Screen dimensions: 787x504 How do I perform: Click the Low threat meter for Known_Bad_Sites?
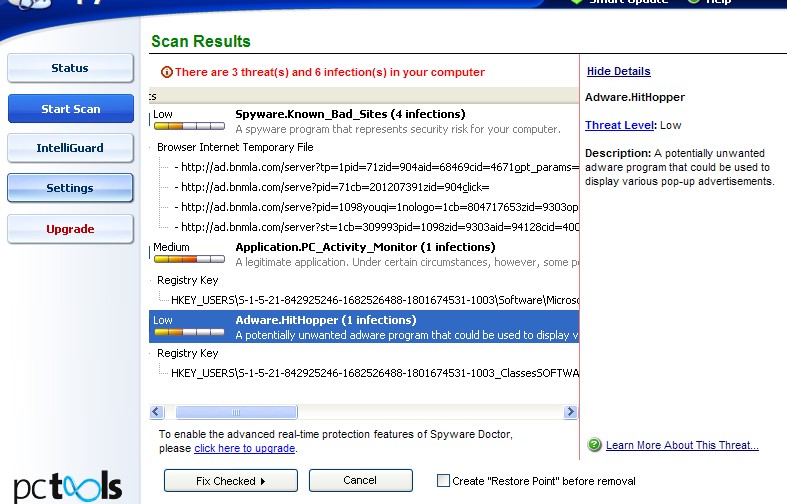pos(189,126)
